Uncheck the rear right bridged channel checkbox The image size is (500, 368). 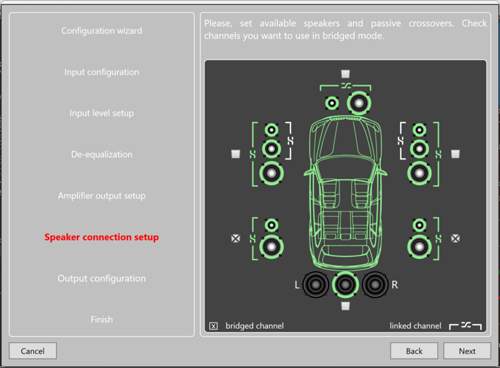pyautogui.click(x=455, y=238)
